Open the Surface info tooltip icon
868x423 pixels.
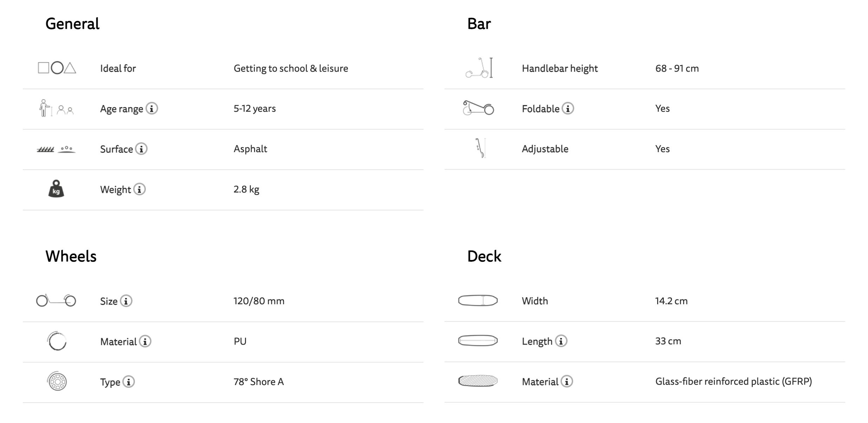point(141,149)
